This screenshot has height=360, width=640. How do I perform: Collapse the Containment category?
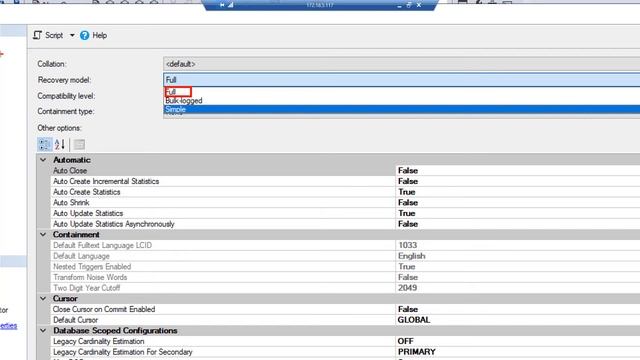pyautogui.click(x=43, y=235)
